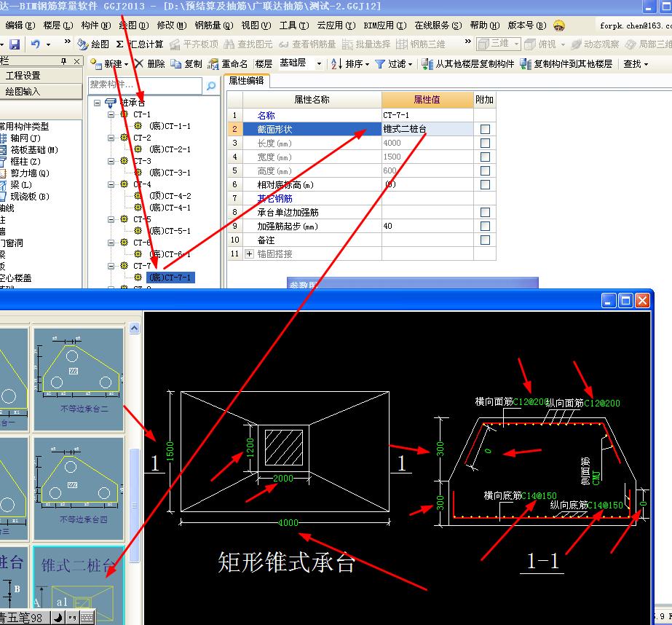Image resolution: width=672 pixels, height=625 pixels.
Task: Open the 钢筋量(Q) menu
Action: coord(214,25)
